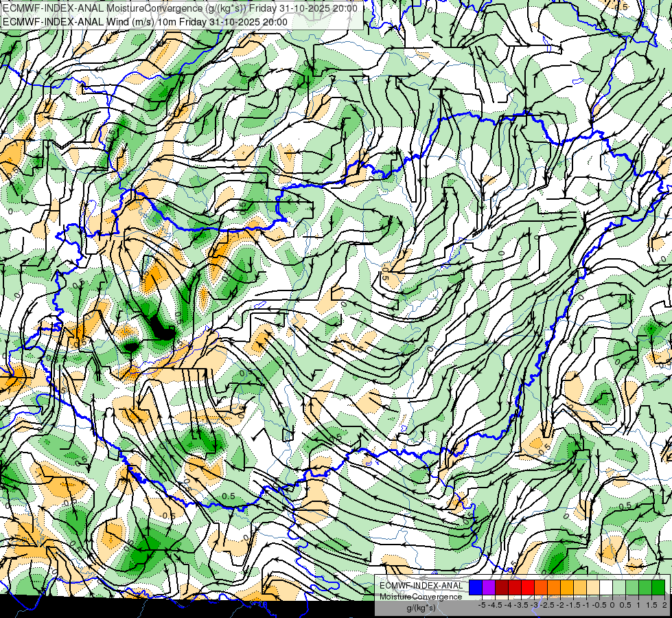The image size is (672, 618).
Task: Click the orange legend swatch between -2.5 and -2
Action: [554, 587]
